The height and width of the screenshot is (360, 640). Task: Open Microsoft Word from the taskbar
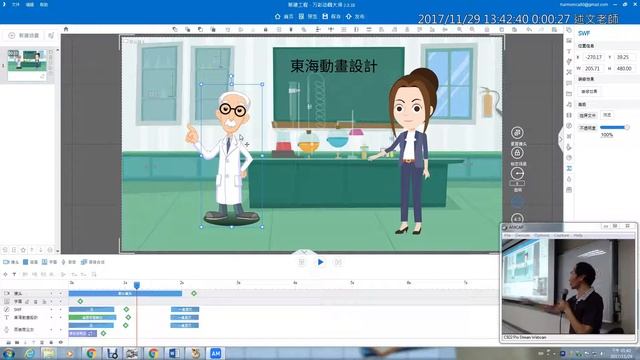(173, 353)
